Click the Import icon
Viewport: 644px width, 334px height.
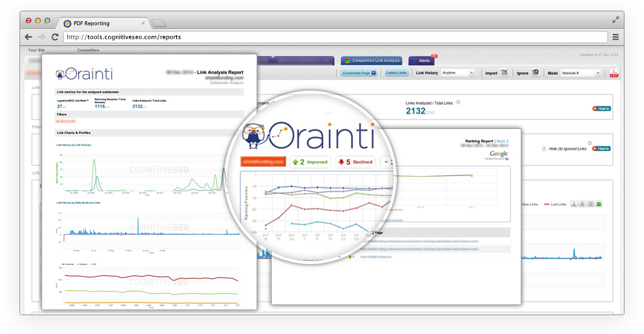pyautogui.click(x=504, y=73)
